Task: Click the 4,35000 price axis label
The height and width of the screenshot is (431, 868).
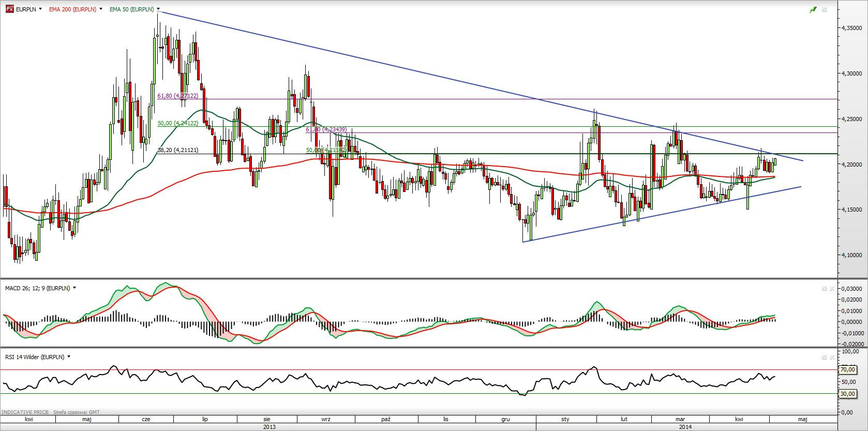Action: [x=852, y=28]
